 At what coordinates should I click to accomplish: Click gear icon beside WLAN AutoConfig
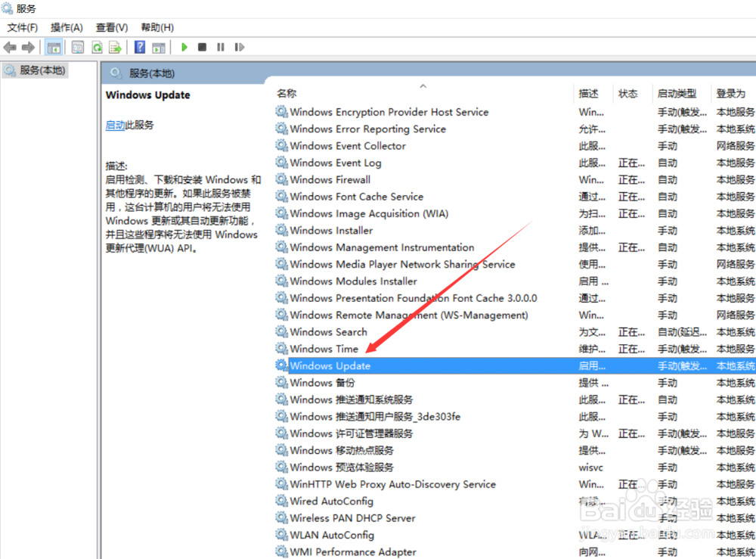(281, 534)
